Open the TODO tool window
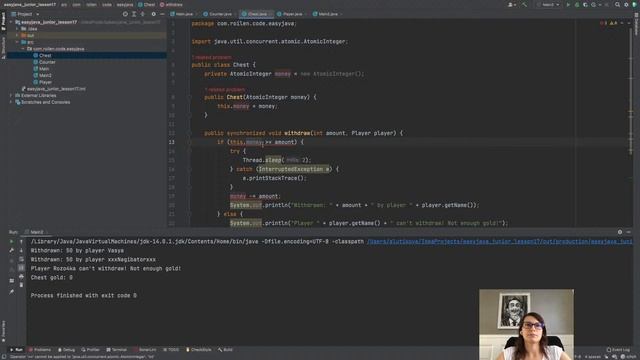640x360 pixels. (171, 350)
